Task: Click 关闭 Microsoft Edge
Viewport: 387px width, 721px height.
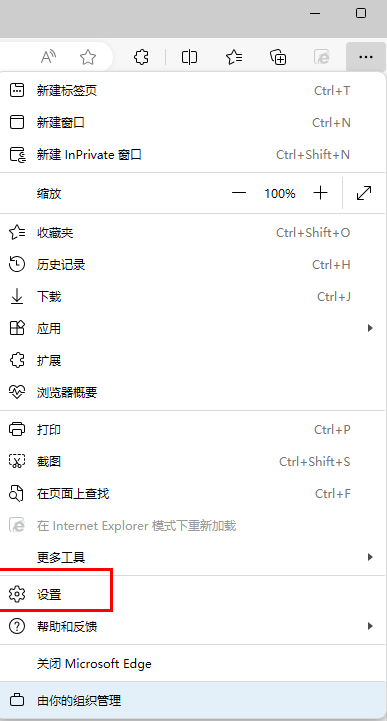Action: tap(193, 664)
